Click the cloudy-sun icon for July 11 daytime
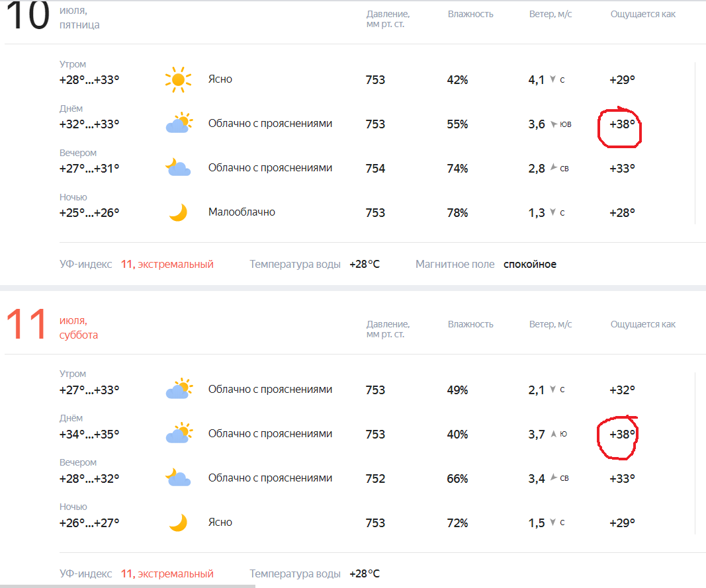This screenshot has width=706, height=588. pos(179,433)
